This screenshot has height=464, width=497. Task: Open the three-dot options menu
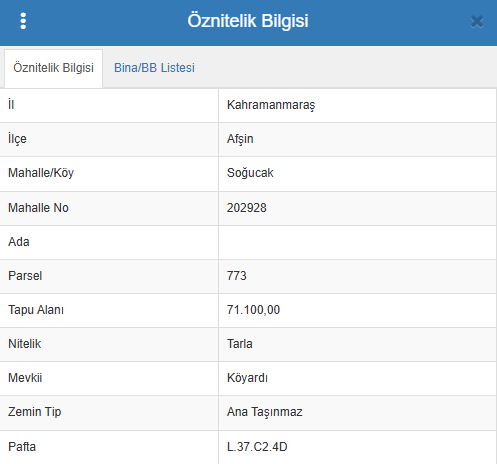pyautogui.click(x=23, y=21)
